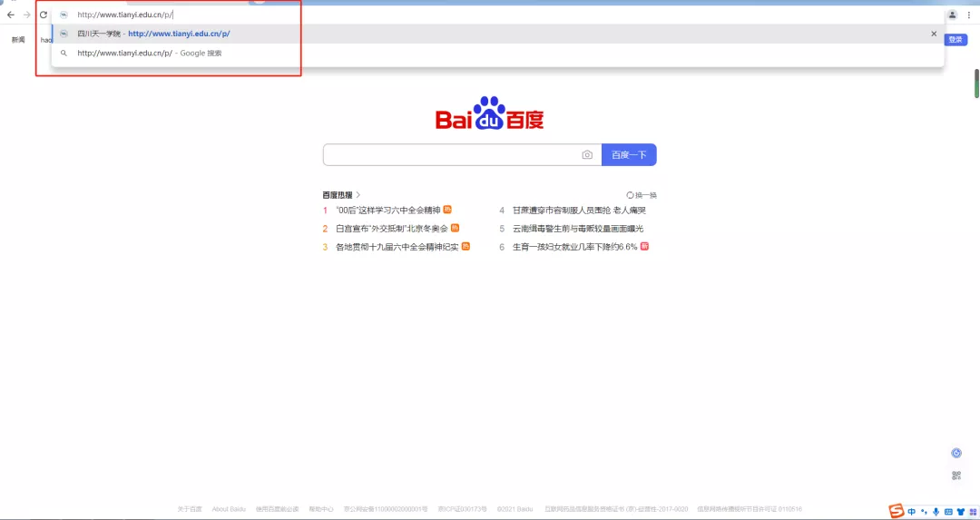Remove the 四川天一学院 suggestion with the X
980x520 pixels.
(934, 34)
